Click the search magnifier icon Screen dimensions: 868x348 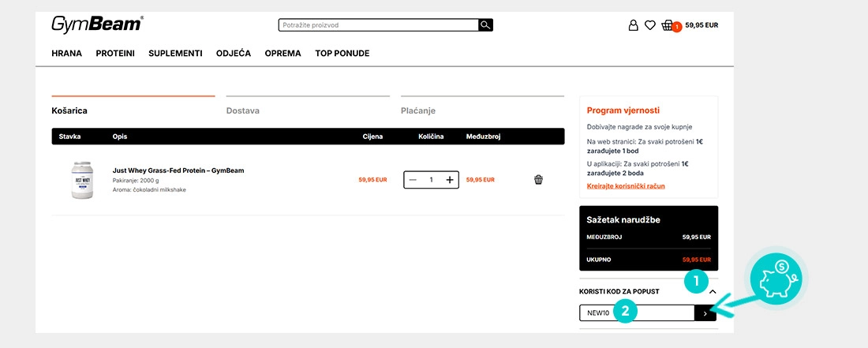click(485, 25)
